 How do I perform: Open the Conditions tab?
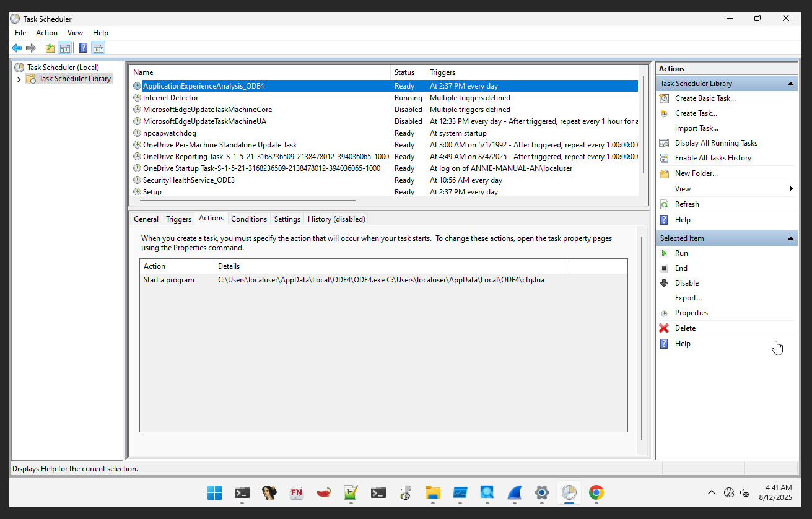(x=248, y=219)
